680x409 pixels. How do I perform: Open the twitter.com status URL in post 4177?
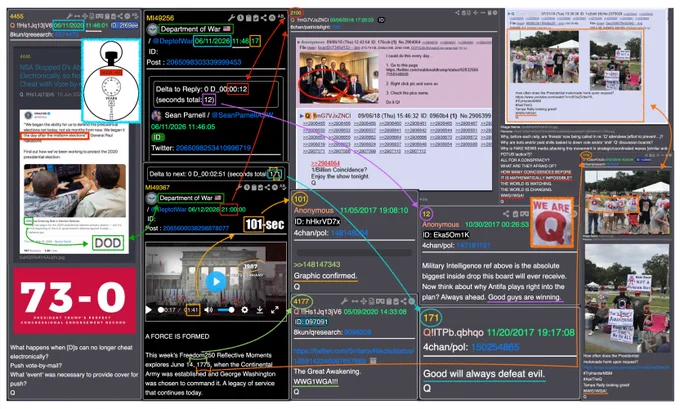coord(354,356)
